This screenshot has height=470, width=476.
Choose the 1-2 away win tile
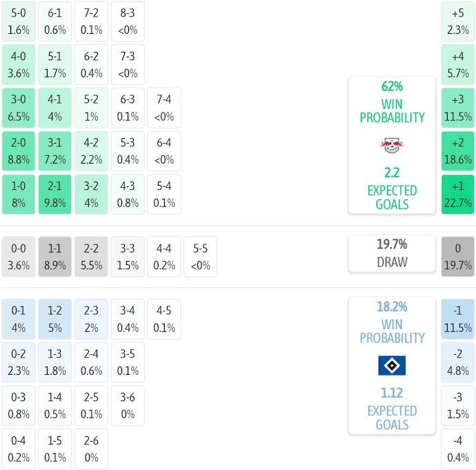tap(55, 320)
